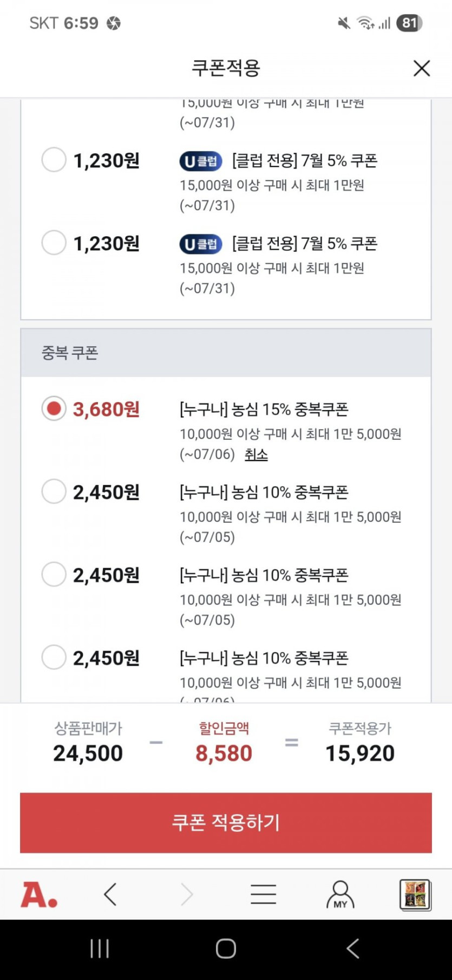452x980 pixels.
Task: Select third 2,450원 농심 10% coupon
Action: pos(54,657)
